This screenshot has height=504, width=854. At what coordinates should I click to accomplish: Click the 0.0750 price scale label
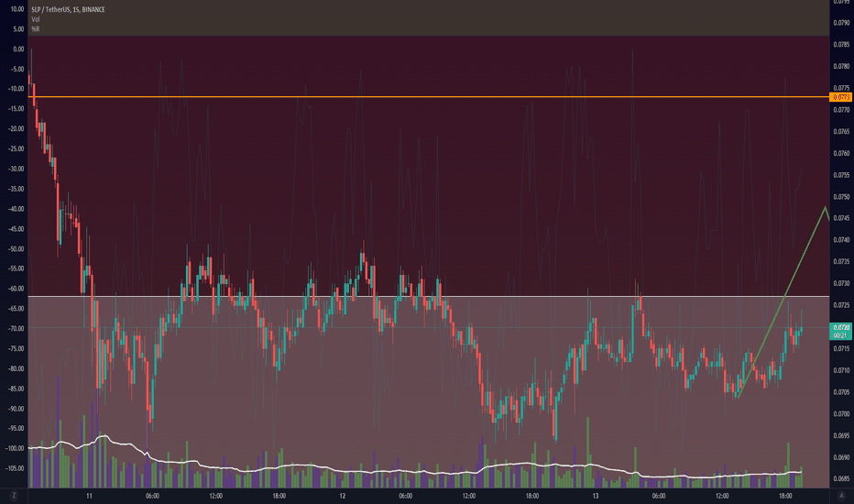[x=841, y=197]
